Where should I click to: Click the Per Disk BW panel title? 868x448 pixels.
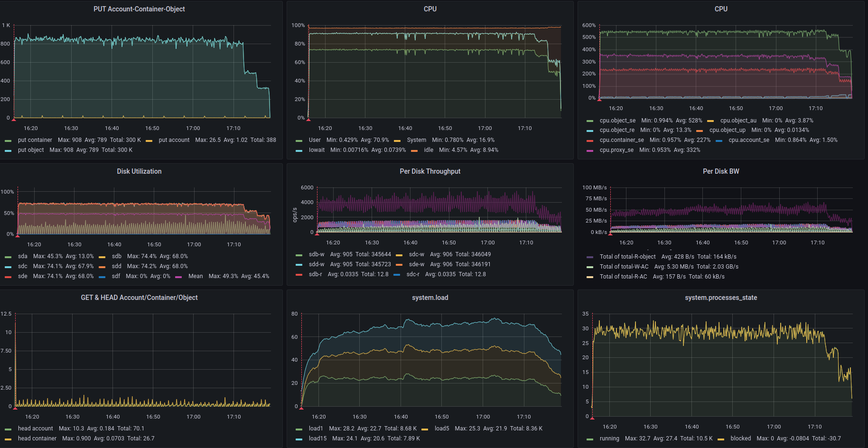720,171
